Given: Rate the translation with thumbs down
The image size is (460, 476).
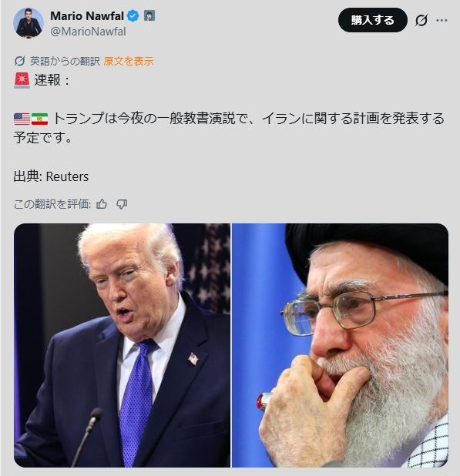Looking at the screenshot, I should [122, 204].
